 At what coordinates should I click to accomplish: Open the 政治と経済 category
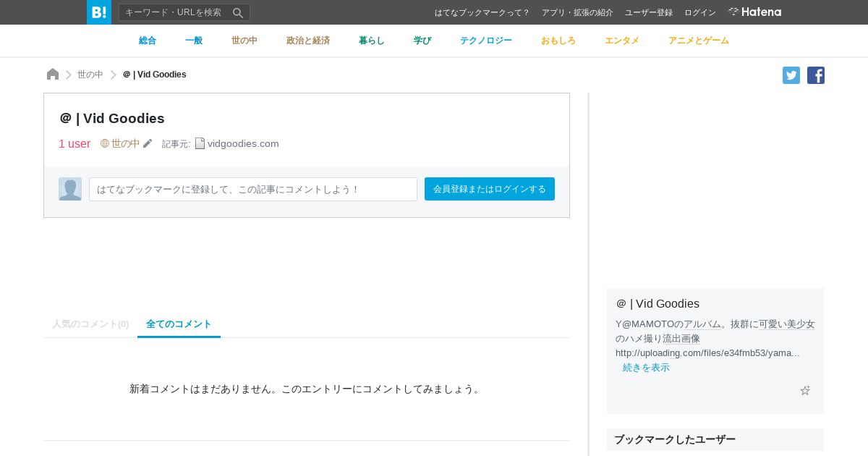[x=308, y=41]
